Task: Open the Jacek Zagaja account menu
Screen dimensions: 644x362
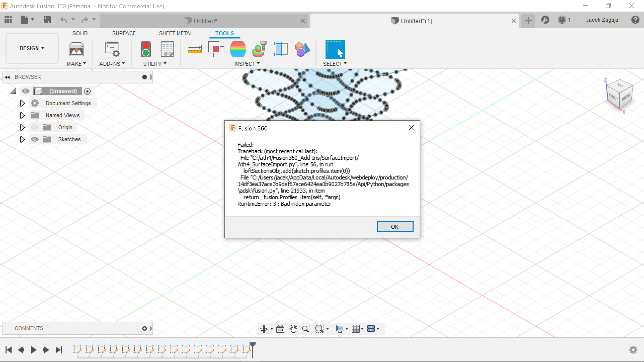Action: click(x=602, y=20)
